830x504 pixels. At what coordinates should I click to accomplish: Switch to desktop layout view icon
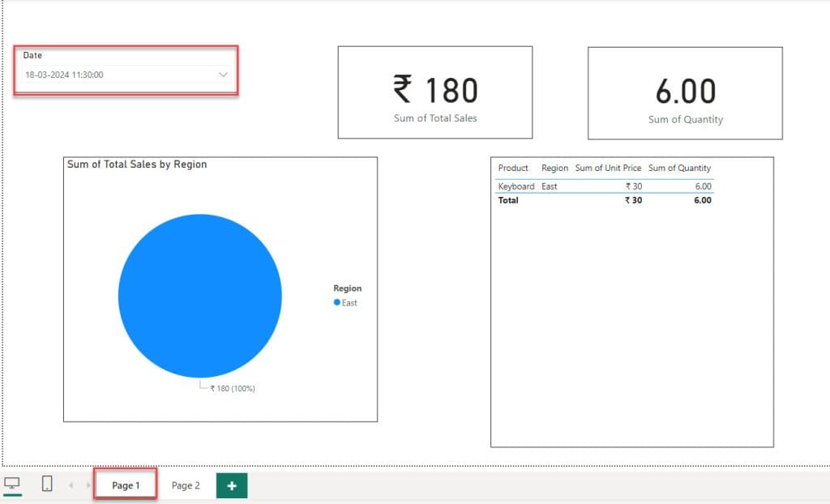pyautogui.click(x=11, y=484)
